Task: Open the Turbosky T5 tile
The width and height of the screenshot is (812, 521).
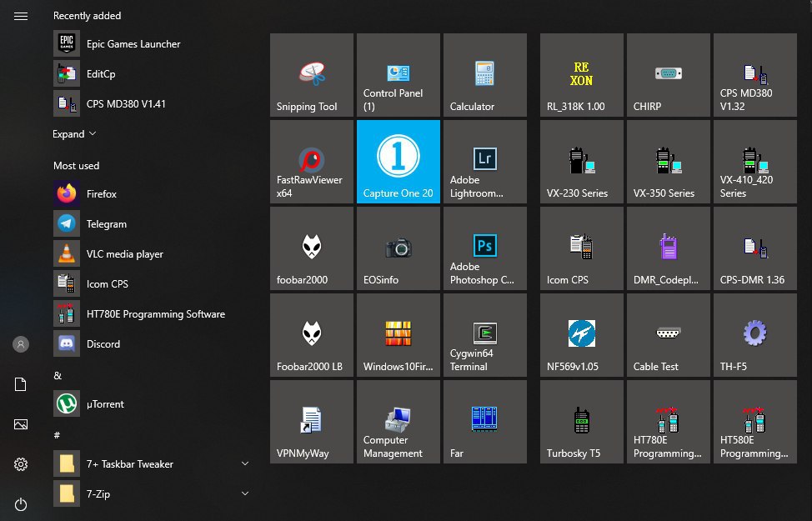Action: tap(582, 422)
